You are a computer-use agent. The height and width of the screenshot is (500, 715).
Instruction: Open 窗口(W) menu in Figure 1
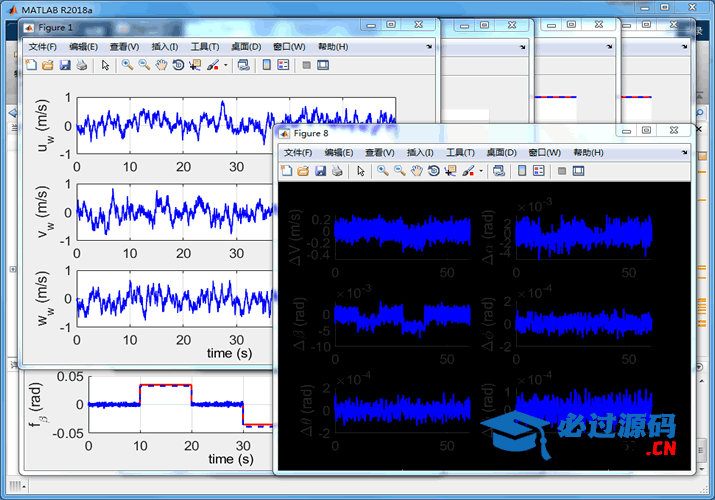click(289, 47)
